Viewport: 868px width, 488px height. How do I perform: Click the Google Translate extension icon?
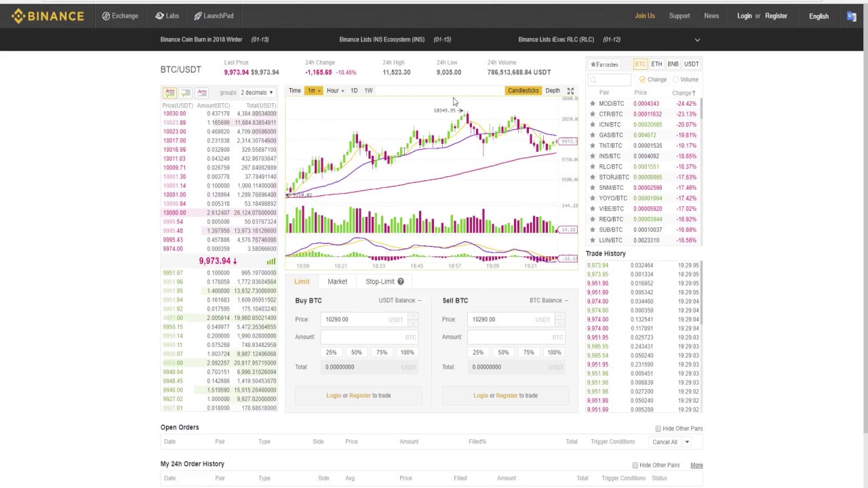click(x=852, y=16)
